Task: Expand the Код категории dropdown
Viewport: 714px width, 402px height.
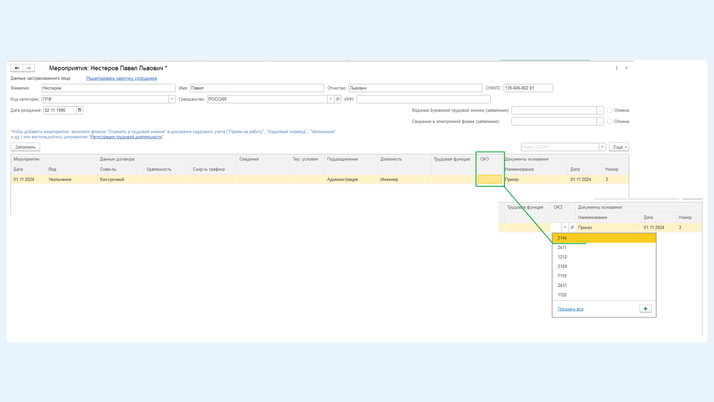Action: tap(171, 99)
